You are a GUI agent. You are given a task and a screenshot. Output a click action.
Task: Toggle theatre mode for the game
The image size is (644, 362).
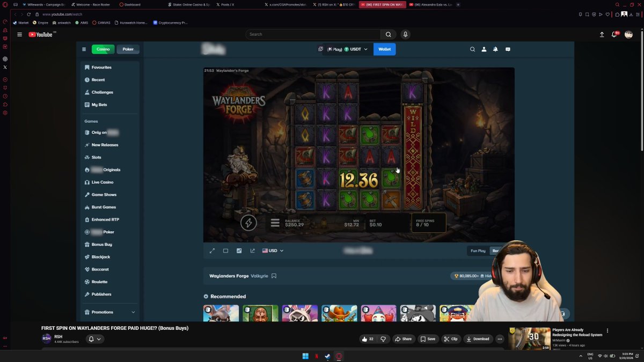[x=225, y=250]
